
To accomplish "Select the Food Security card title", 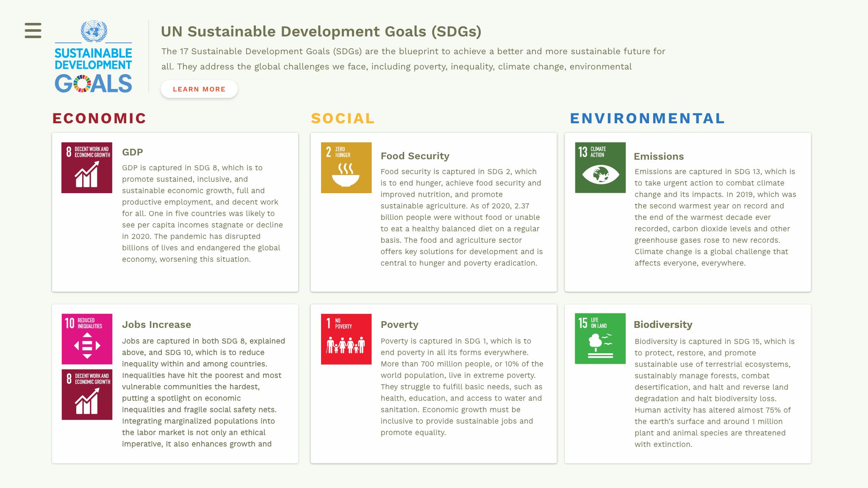I will [x=415, y=156].
